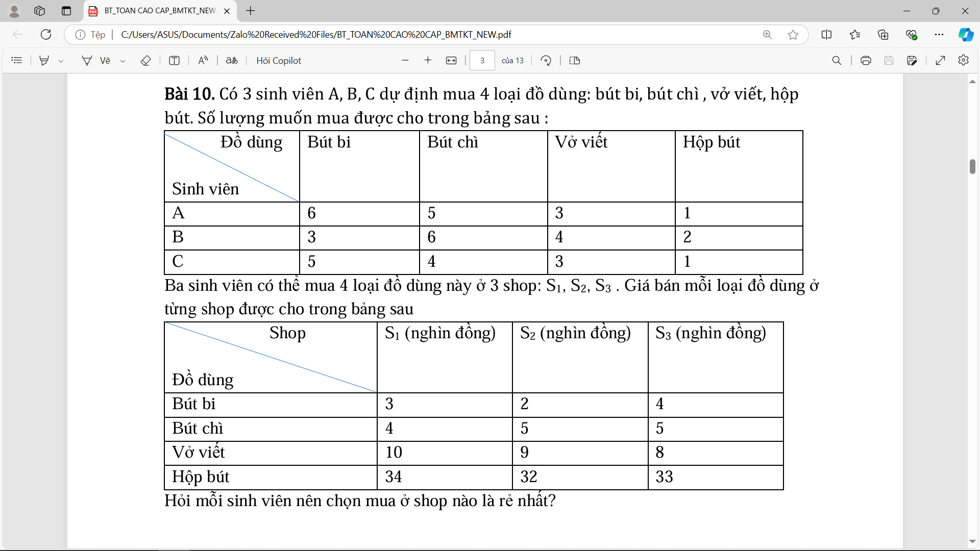Open the translate document tool
This screenshot has height=551, width=980.
(231, 60)
